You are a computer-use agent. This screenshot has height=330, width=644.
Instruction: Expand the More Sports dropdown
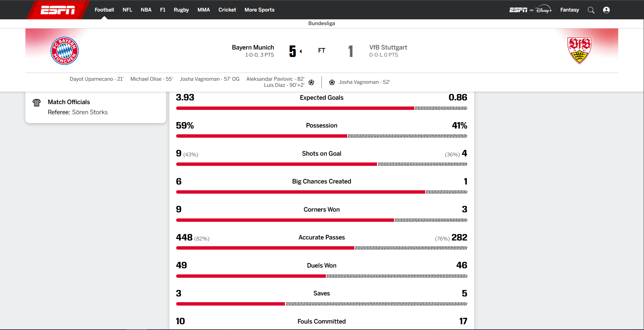(259, 10)
